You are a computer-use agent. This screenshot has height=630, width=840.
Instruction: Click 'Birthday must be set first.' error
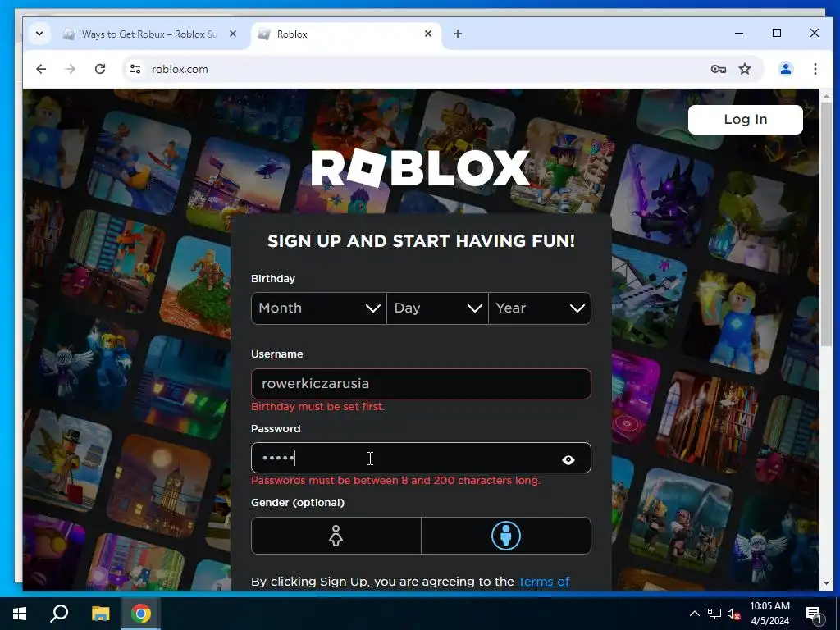(x=318, y=407)
